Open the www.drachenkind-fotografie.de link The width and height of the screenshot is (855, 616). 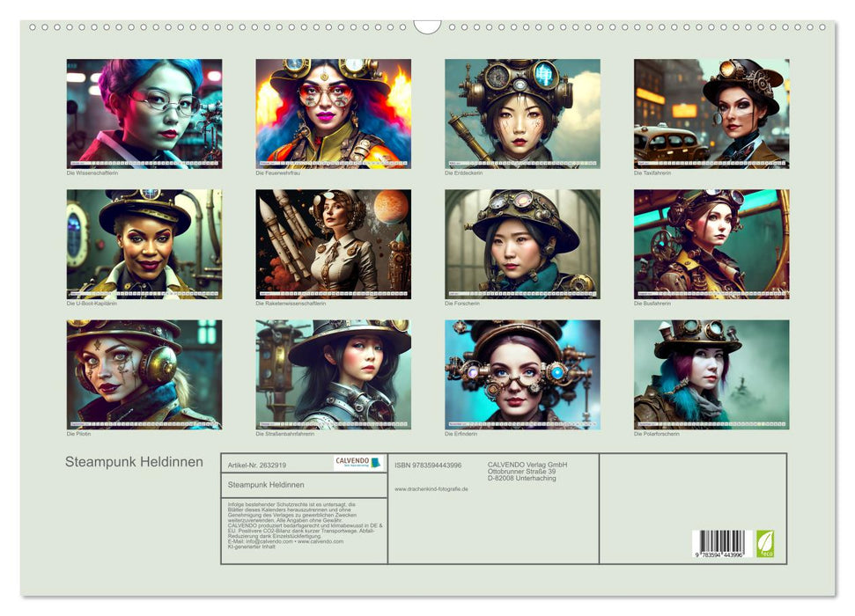pos(431,489)
